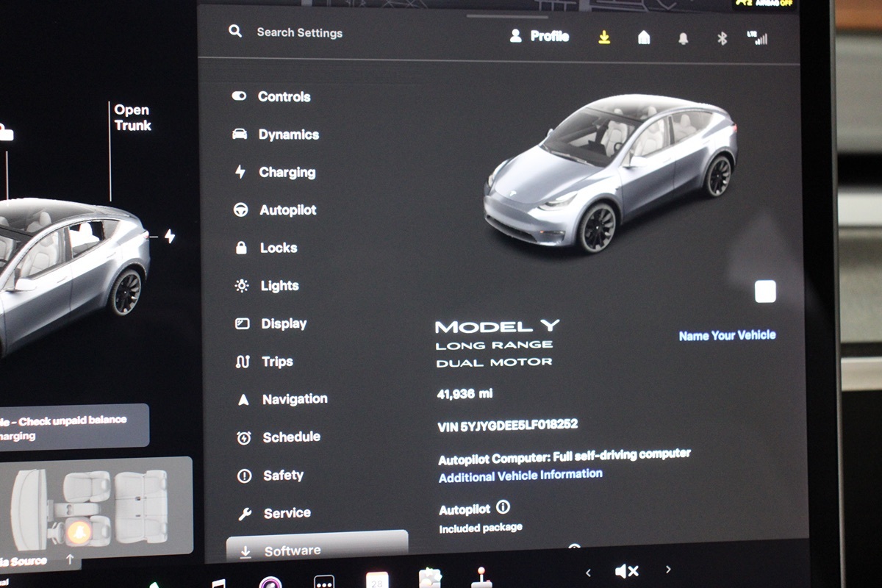Click the Name Your Vehicle link

727,335
